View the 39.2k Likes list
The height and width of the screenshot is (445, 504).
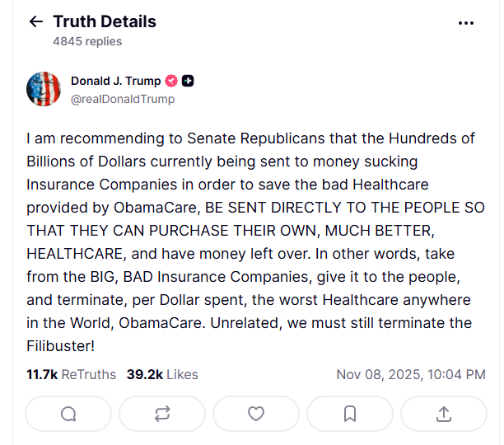(162, 374)
